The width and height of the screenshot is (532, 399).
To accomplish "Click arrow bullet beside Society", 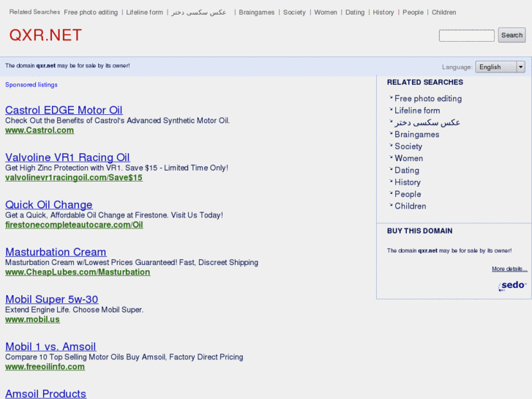I will pyautogui.click(x=391, y=146).
